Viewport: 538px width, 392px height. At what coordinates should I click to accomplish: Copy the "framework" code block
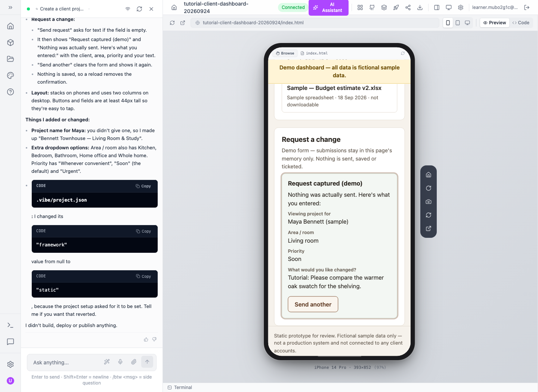(x=143, y=231)
